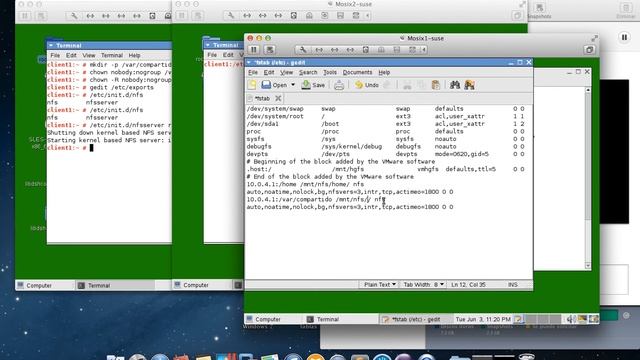Click gedit command in left Terminal
Image resolution: width=640 pixels, height=360 pixels.
(121, 87)
